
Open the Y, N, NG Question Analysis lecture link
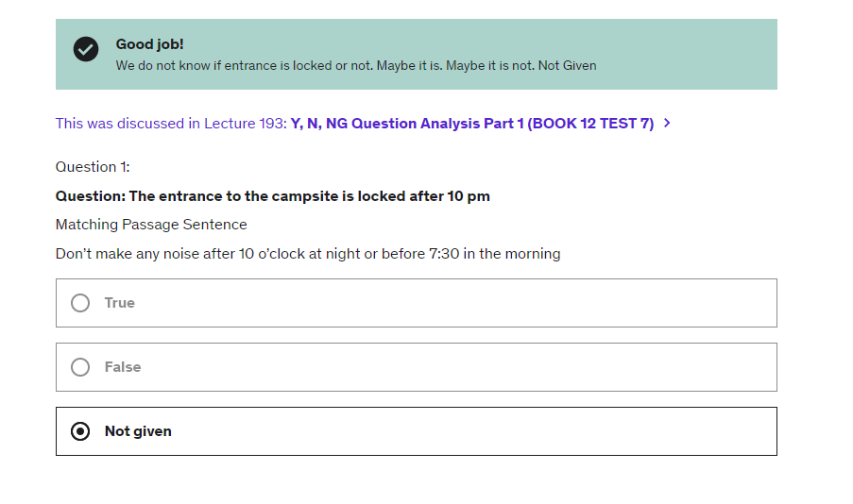tap(471, 124)
